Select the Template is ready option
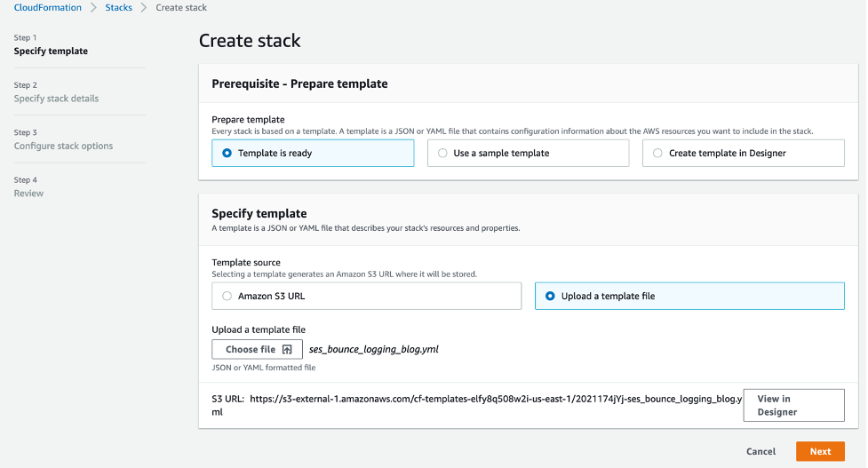 coord(228,154)
